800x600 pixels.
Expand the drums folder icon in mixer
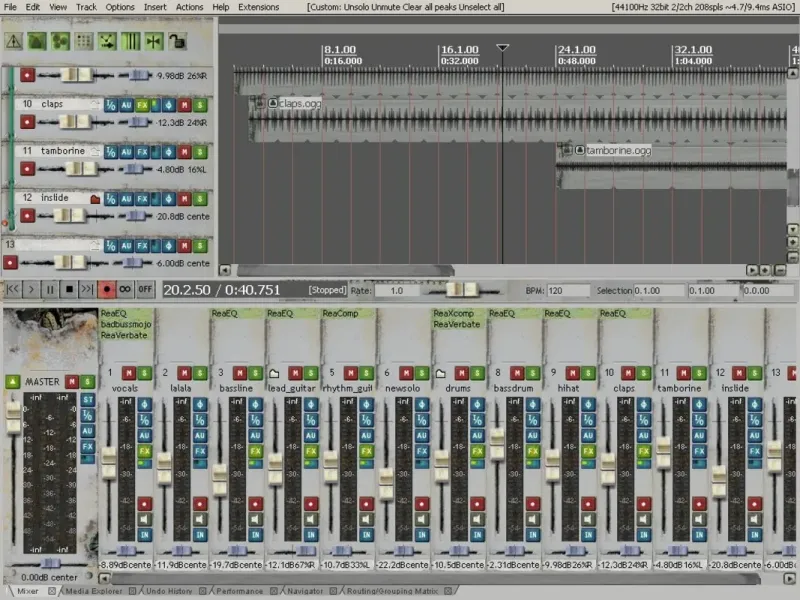[441, 373]
